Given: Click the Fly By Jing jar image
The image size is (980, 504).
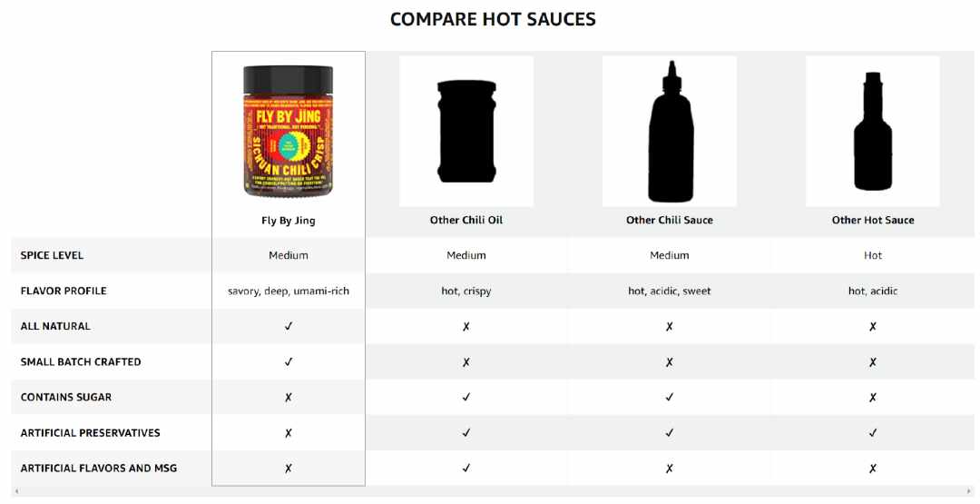Looking at the screenshot, I should point(289,131).
